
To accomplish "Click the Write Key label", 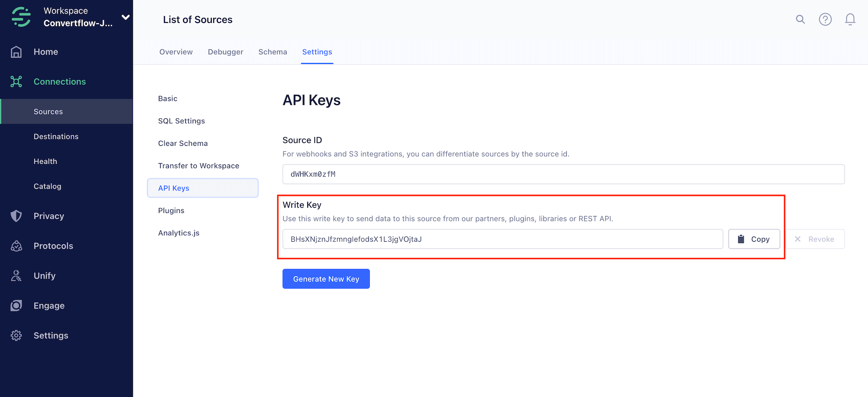I will (x=302, y=205).
